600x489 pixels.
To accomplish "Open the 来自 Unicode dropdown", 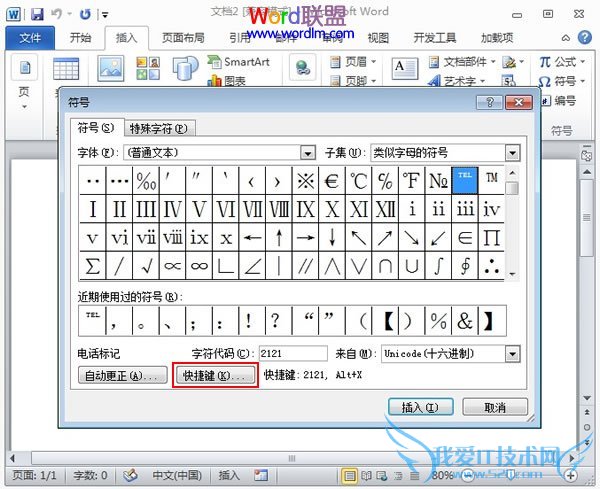I will coord(512,354).
